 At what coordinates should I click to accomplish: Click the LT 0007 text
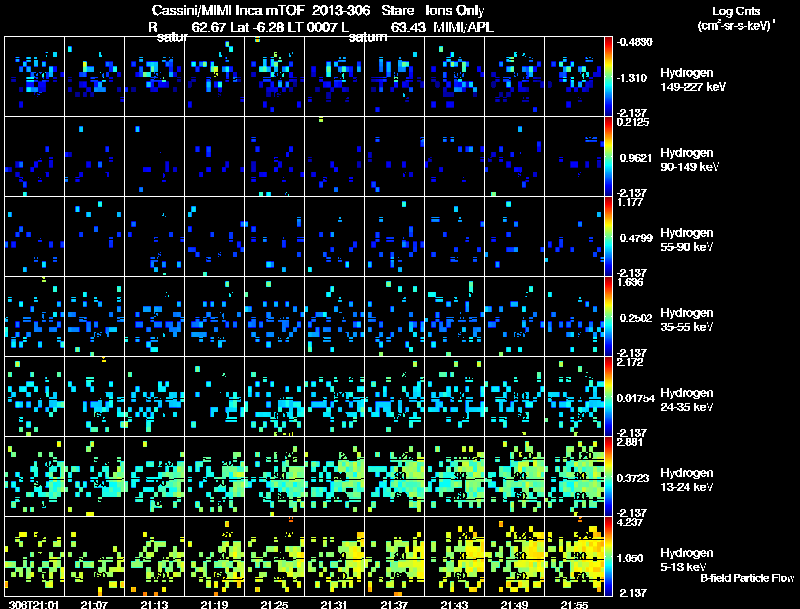(311, 27)
